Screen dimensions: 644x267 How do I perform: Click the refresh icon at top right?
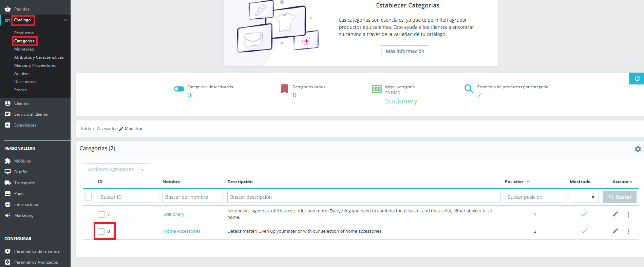point(637,79)
